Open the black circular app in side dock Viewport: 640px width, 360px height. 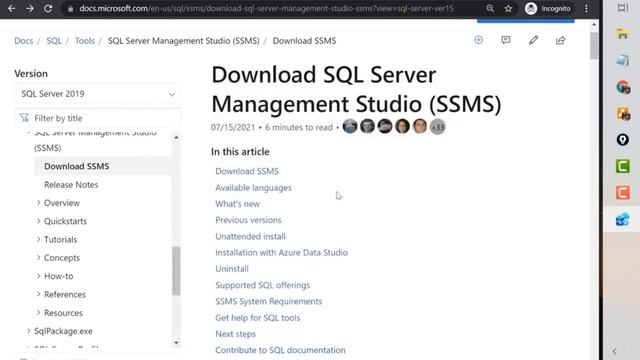(622, 140)
